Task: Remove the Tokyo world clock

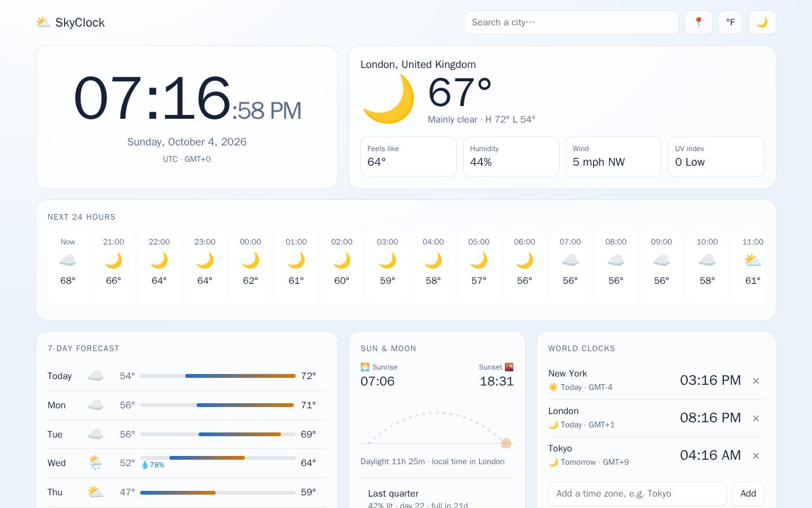Action: coord(756,456)
